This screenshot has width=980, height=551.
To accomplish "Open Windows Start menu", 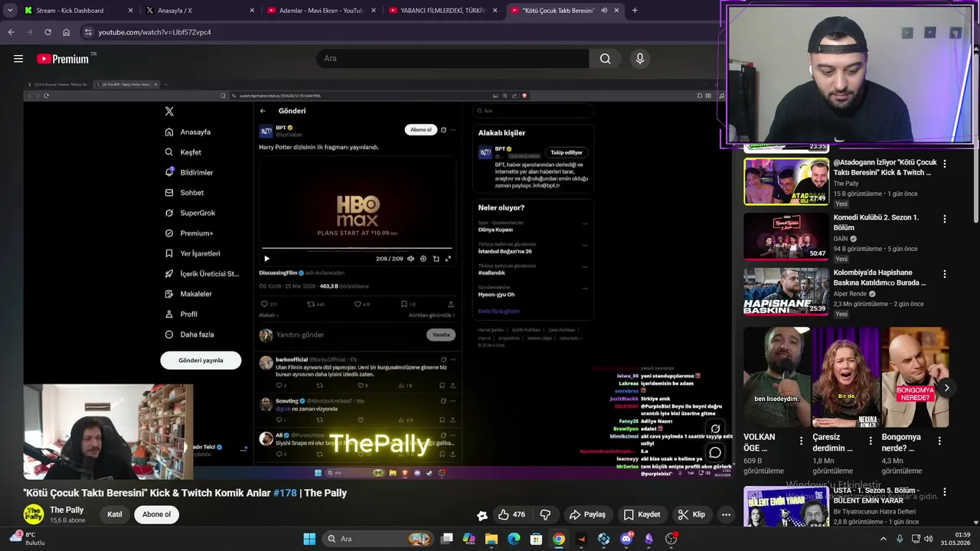I will tap(309, 539).
